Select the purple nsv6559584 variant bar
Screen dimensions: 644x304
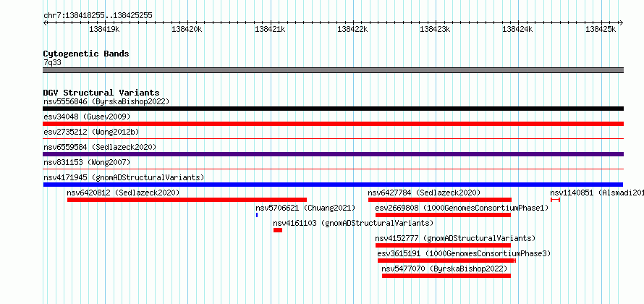click(x=333, y=154)
